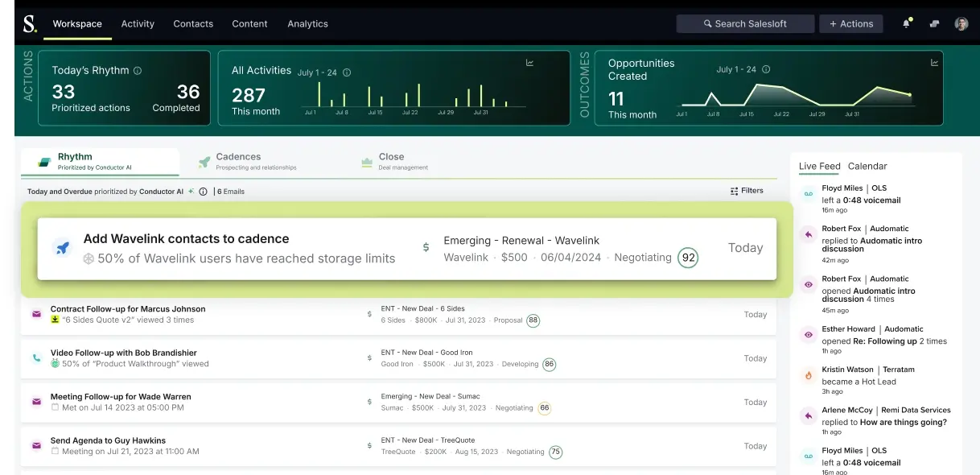The image size is (980, 475).
Task: Click info icon after Conductor AI label
Action: (203, 192)
